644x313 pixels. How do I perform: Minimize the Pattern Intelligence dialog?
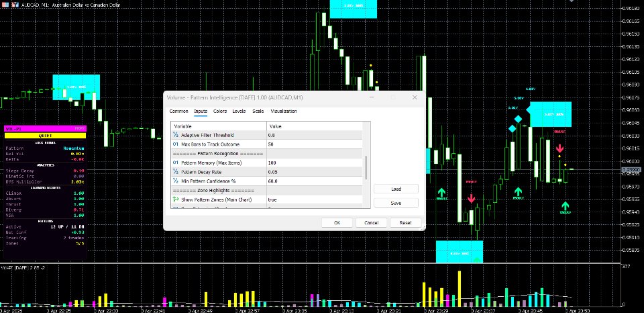tap(372, 97)
